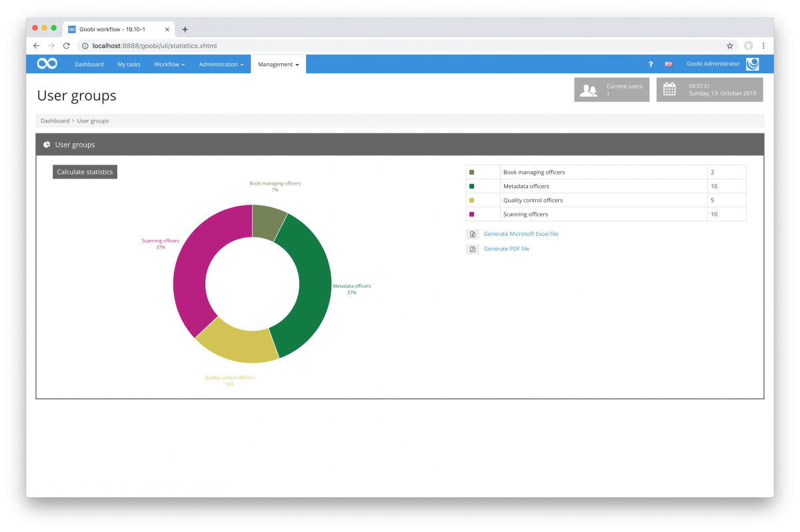Viewport: 800px width, 532px height.
Task: Click the Goobi Administrator avatar icon
Action: pyautogui.click(x=753, y=63)
